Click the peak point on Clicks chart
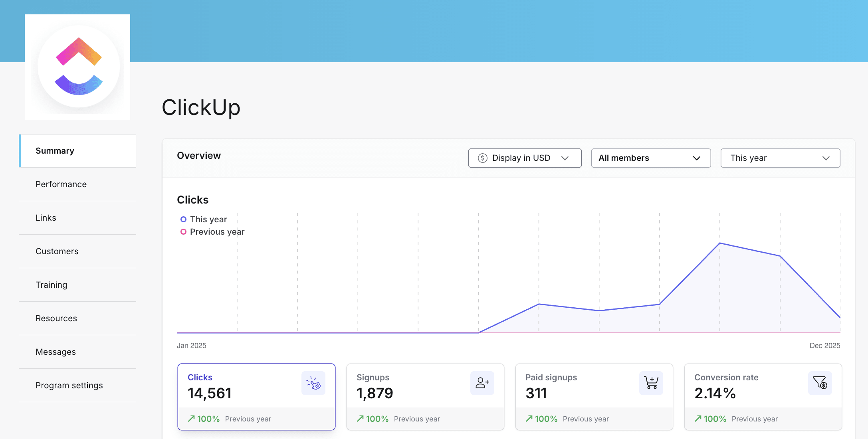This screenshot has height=439, width=868. point(720,243)
